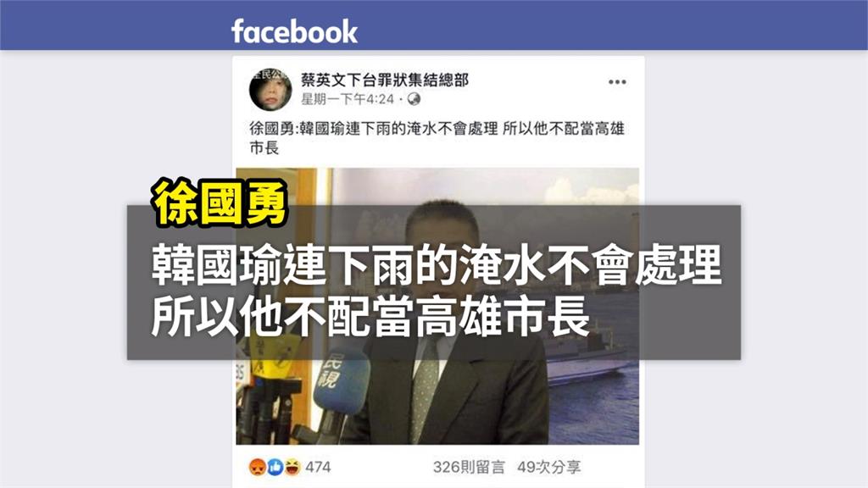
Task: Click the post text starting with 徐國勇:韓國瑜
Action: (x=437, y=138)
